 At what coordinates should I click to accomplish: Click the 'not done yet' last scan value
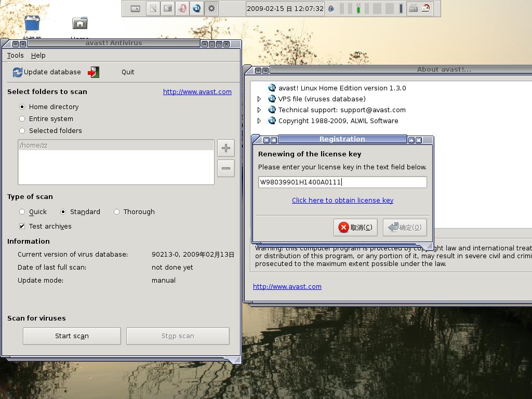coord(172,268)
